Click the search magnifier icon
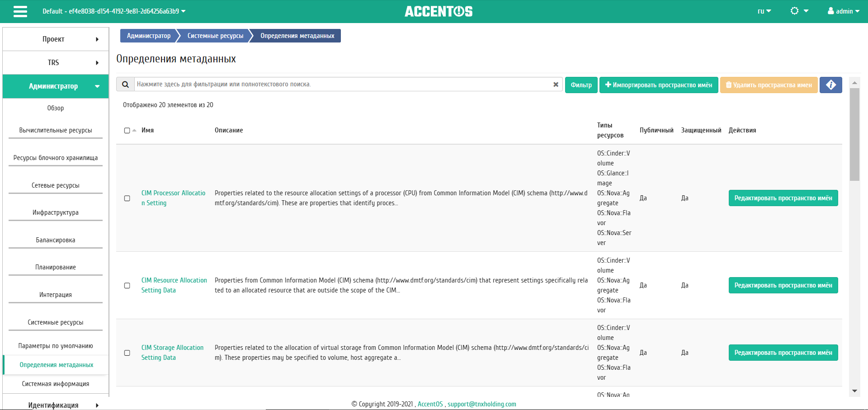Screen dimensions: 868x410 125,85
